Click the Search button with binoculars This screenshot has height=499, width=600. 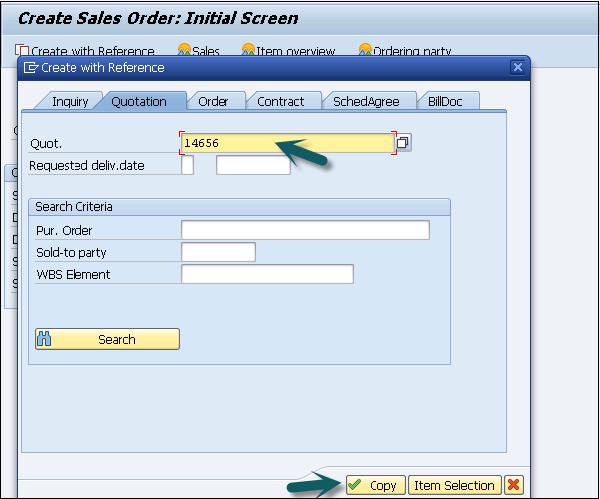coord(107,339)
